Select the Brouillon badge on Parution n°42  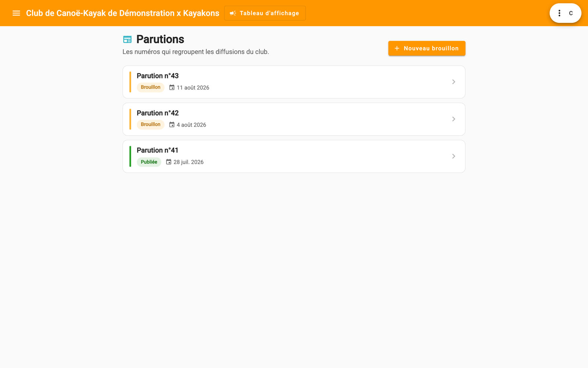pos(151,124)
